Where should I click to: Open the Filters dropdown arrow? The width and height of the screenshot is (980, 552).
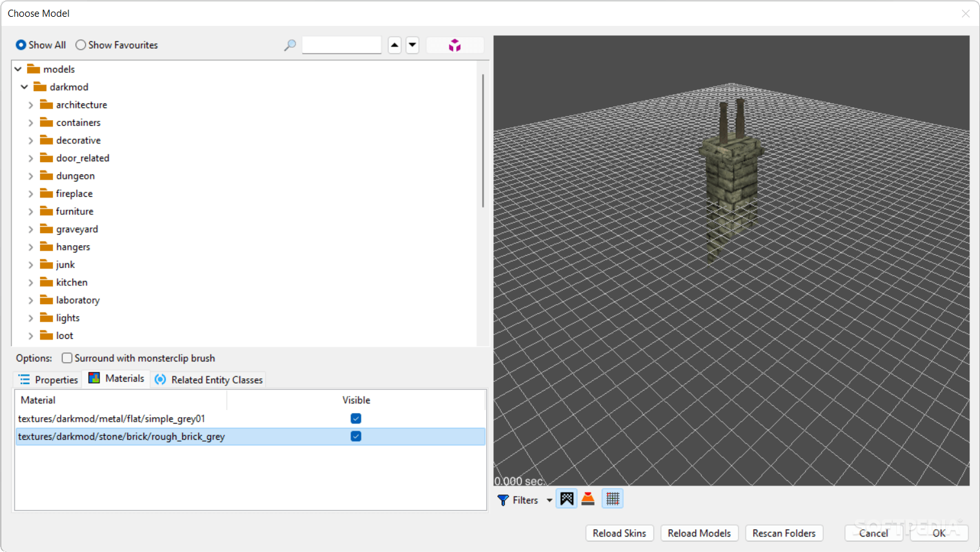click(549, 500)
